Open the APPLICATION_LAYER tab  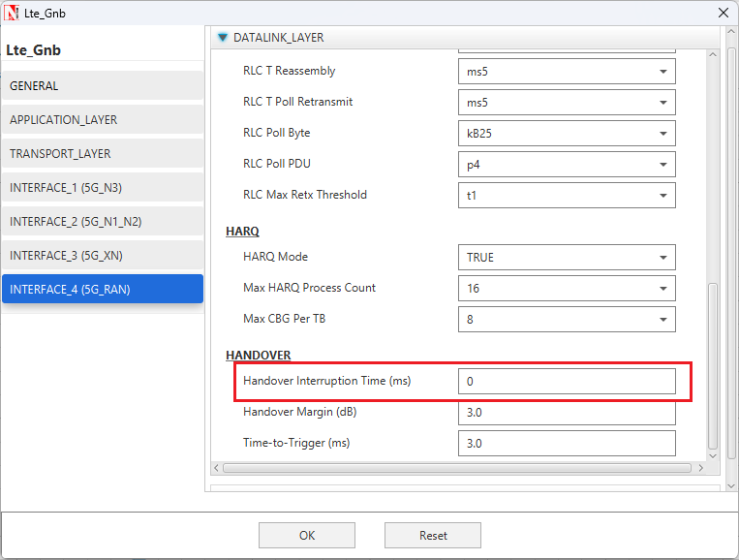pos(103,120)
